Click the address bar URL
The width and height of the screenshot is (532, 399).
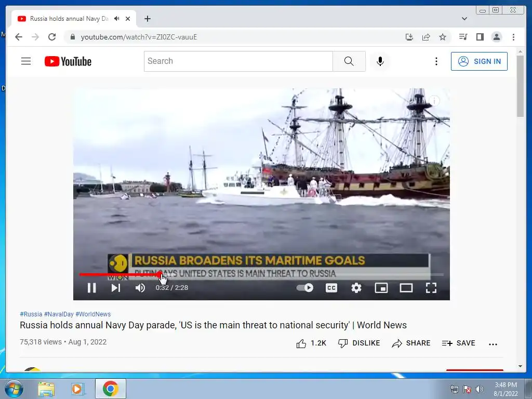(139, 37)
